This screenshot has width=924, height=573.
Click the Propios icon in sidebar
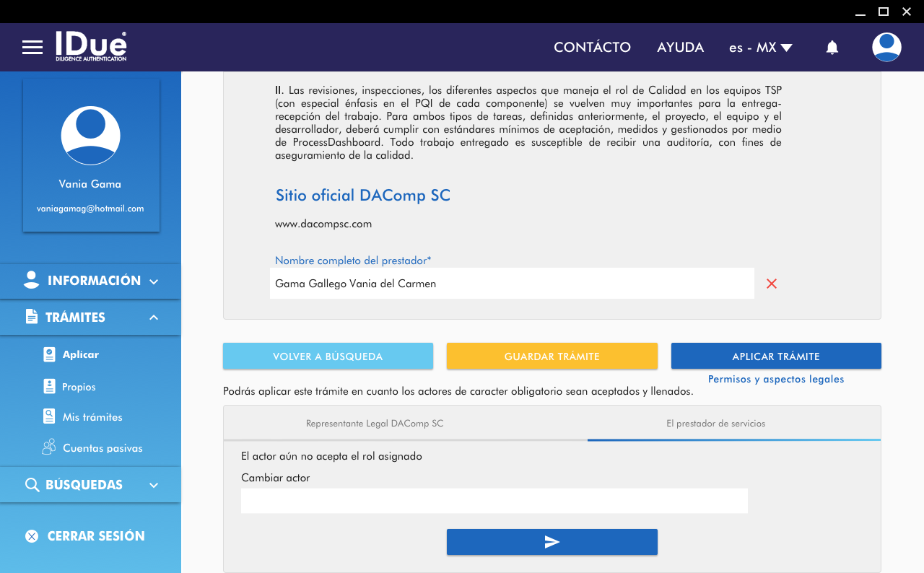(x=49, y=387)
